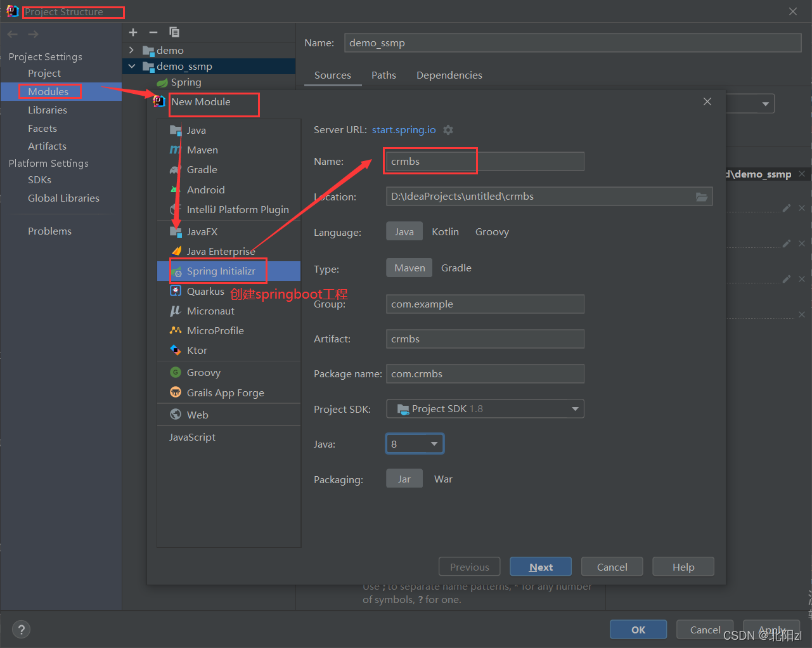
Task: Open help question mark icon
Action: (x=21, y=630)
